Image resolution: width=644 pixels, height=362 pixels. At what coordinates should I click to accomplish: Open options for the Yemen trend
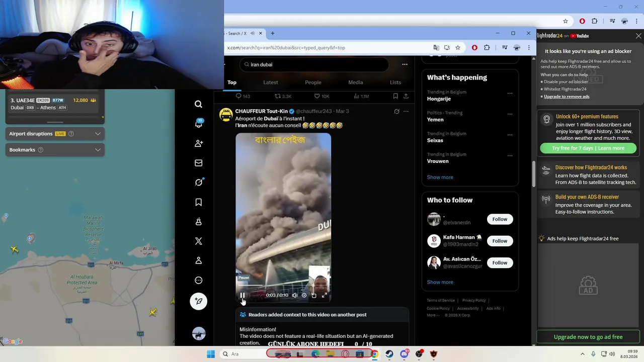click(510, 114)
